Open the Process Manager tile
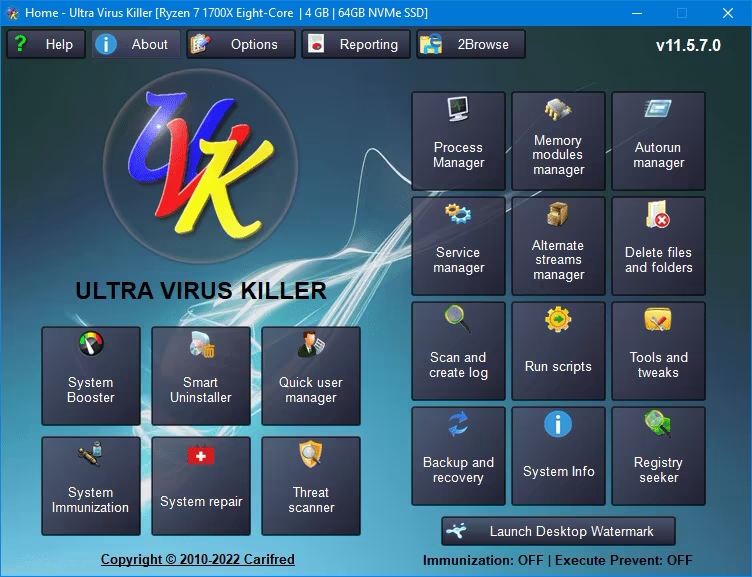The image size is (752, 577). [x=458, y=139]
